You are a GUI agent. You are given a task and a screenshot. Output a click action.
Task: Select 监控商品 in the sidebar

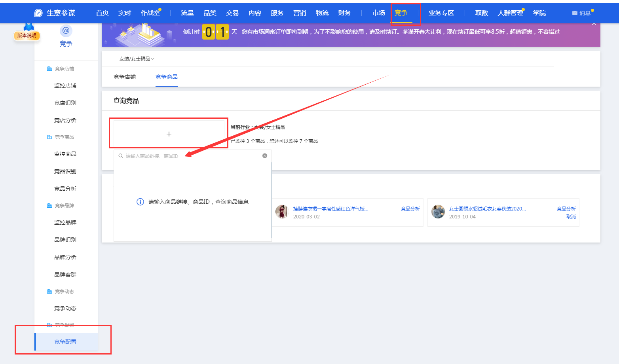pyautogui.click(x=65, y=154)
